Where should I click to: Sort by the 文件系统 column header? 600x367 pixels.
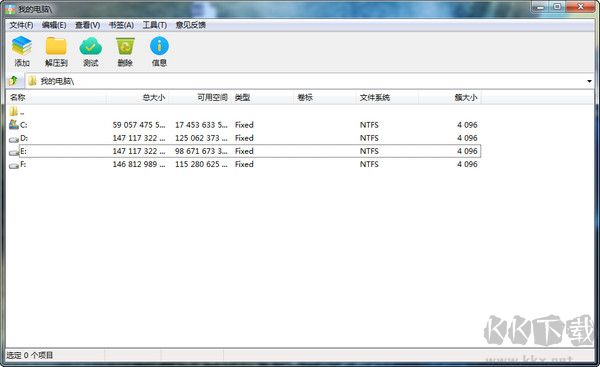[x=387, y=98]
